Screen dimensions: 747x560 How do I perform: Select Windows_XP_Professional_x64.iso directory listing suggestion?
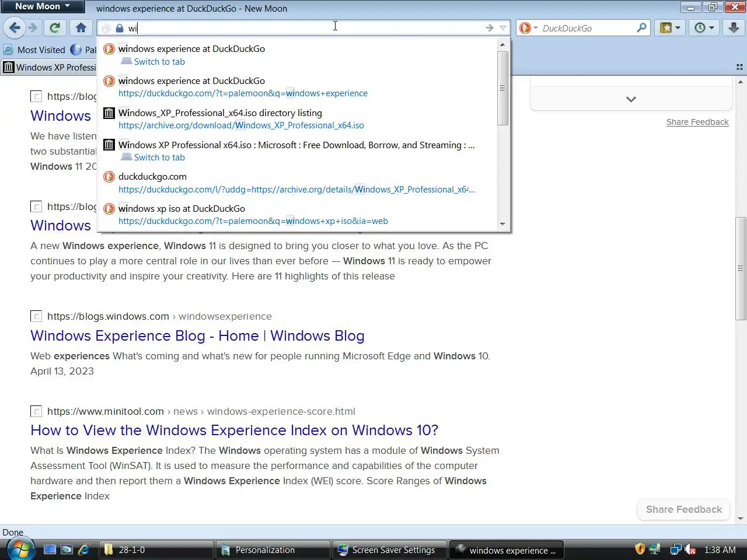pos(298,119)
